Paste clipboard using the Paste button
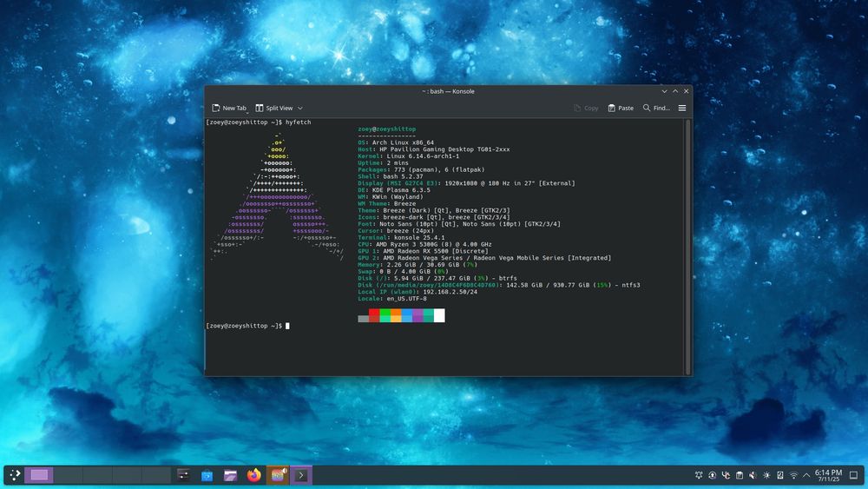 click(621, 108)
